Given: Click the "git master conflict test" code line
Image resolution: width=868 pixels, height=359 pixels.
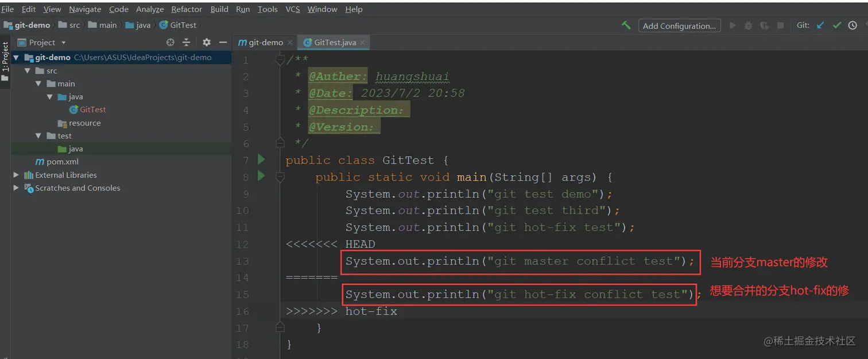Looking at the screenshot, I should pos(520,262).
